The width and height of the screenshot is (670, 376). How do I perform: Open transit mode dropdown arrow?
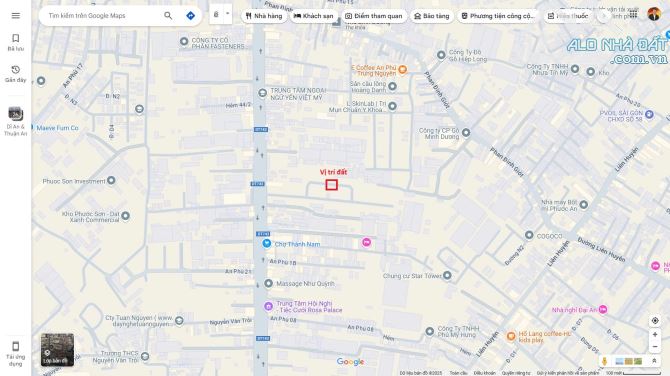pyautogui.click(x=227, y=14)
